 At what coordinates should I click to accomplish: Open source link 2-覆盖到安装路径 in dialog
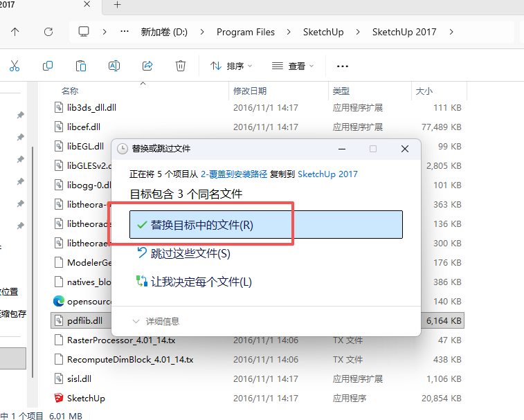[234, 174]
